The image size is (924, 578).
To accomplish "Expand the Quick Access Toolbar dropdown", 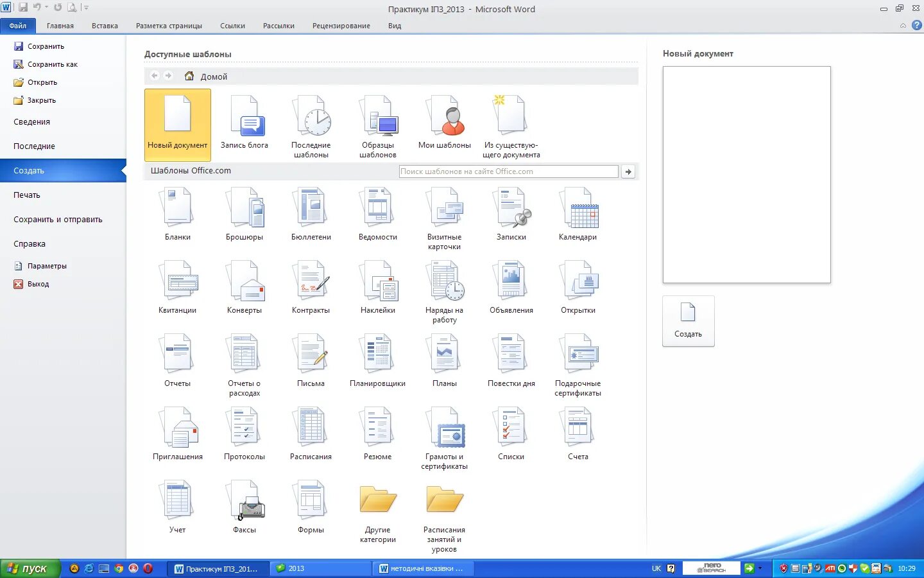I will point(87,8).
